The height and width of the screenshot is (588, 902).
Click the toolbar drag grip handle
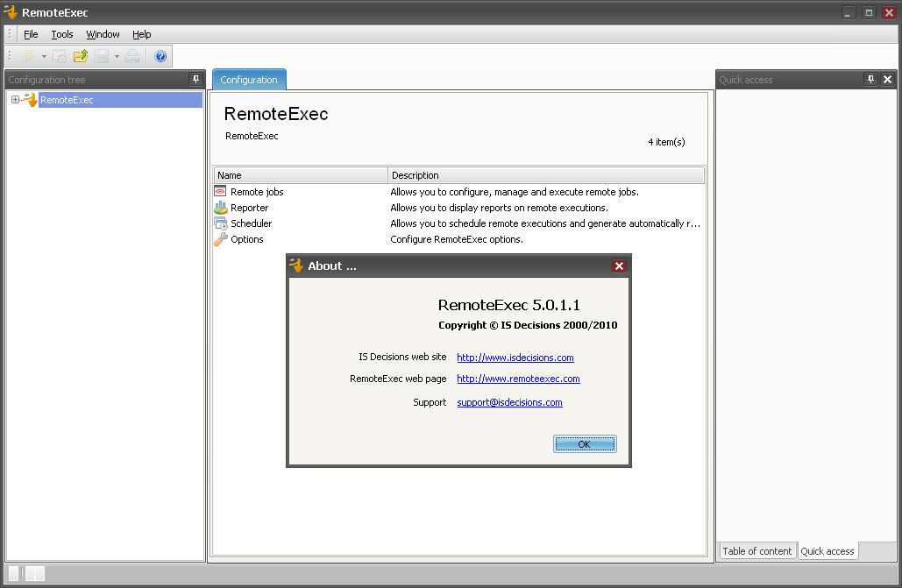(x=9, y=56)
